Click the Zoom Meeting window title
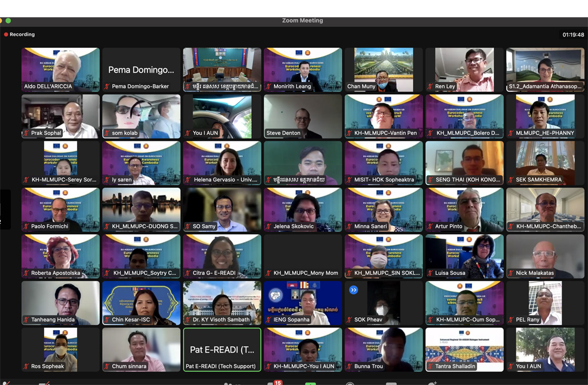Viewport: 588px width, 385px height. coord(302,21)
